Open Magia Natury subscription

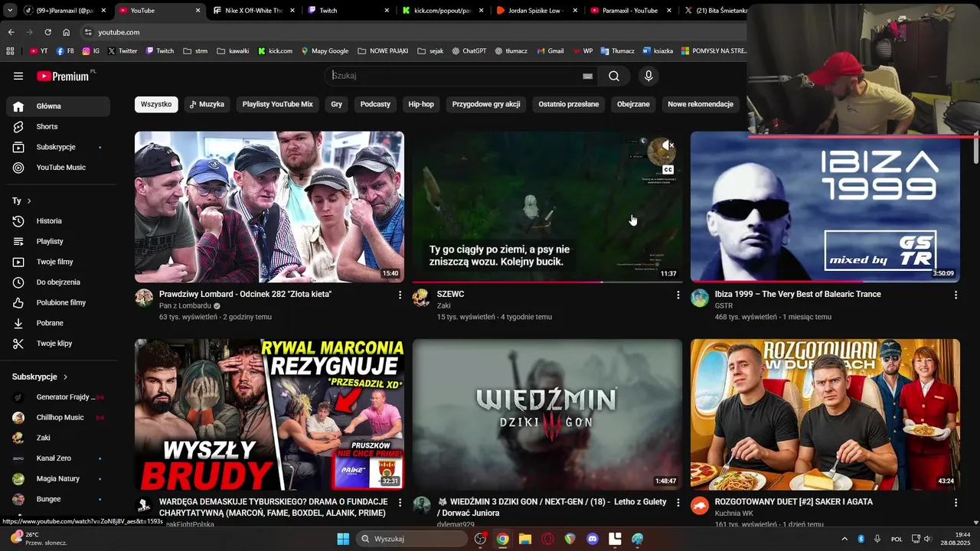point(58,478)
